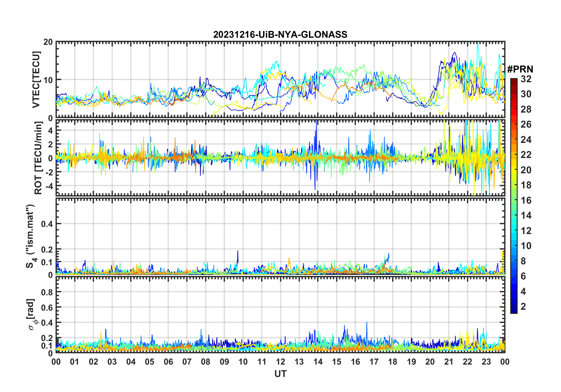This screenshot has width=561, height=392.
Task: Click the 0.2 tick label on the S4 axis
Action: click(x=47, y=249)
